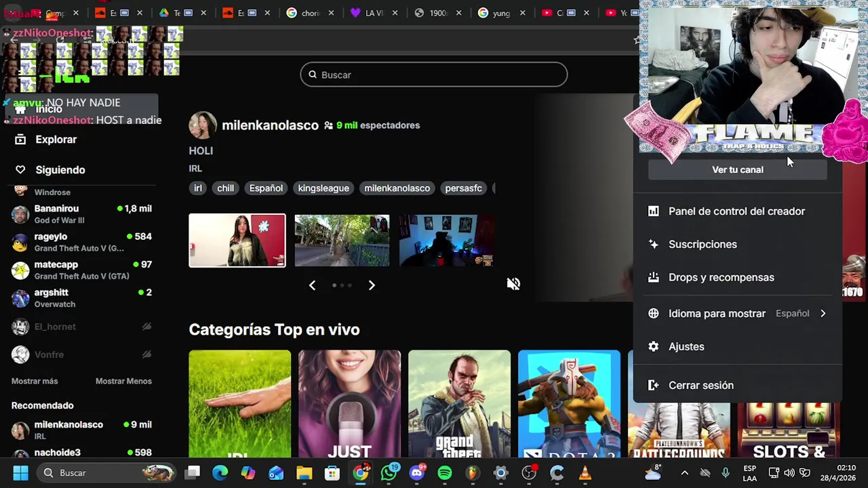
Task: Open argshitt channel in the sidebar
Action: 81,298
